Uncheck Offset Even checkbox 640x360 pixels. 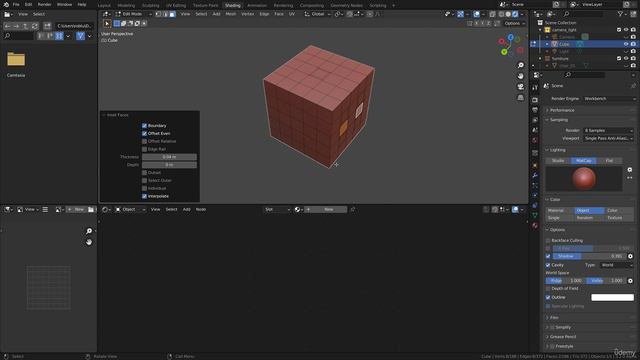coord(144,133)
